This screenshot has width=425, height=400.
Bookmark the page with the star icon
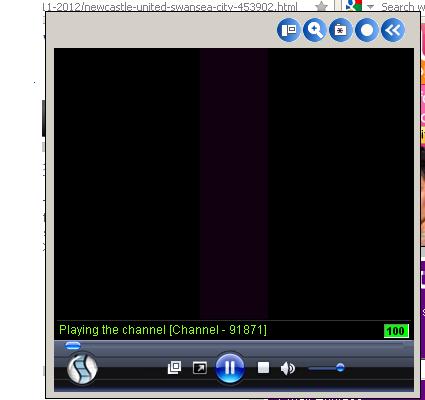click(x=322, y=6)
